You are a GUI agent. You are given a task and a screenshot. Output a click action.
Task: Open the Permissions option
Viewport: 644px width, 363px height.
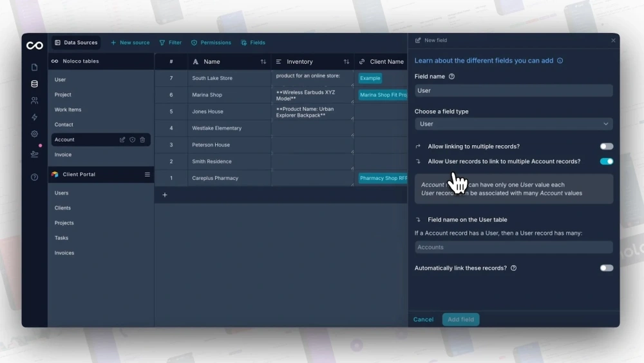tap(211, 43)
